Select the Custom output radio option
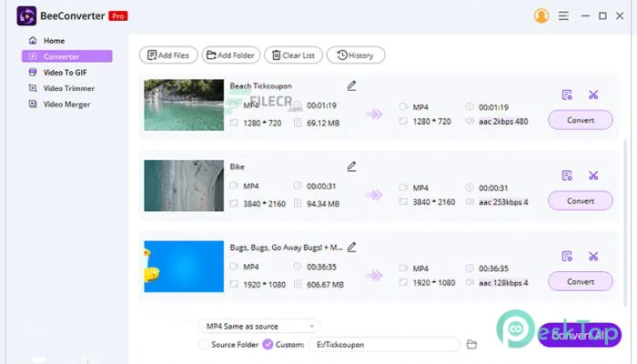The height and width of the screenshot is (364, 637). 268,345
